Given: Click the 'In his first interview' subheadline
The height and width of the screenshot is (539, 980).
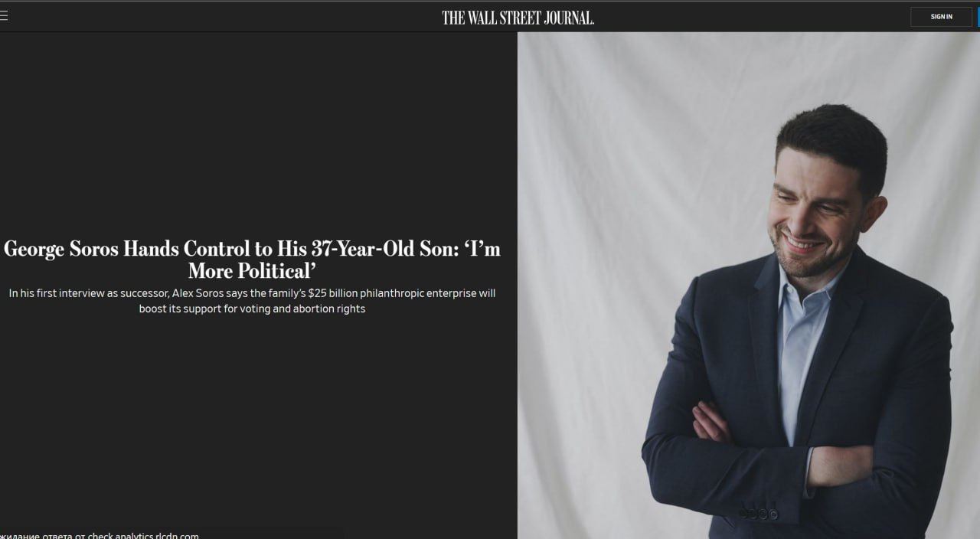Looking at the screenshot, I should click(252, 301).
